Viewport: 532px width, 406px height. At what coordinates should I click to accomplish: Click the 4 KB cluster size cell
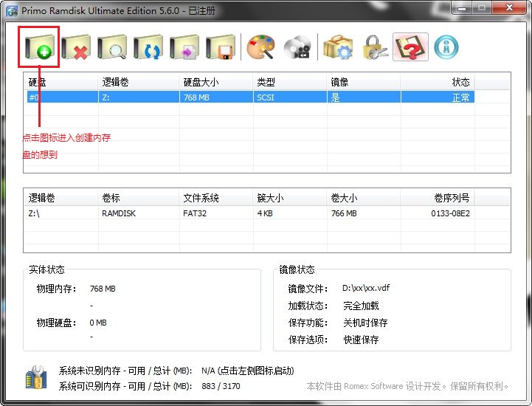265,213
